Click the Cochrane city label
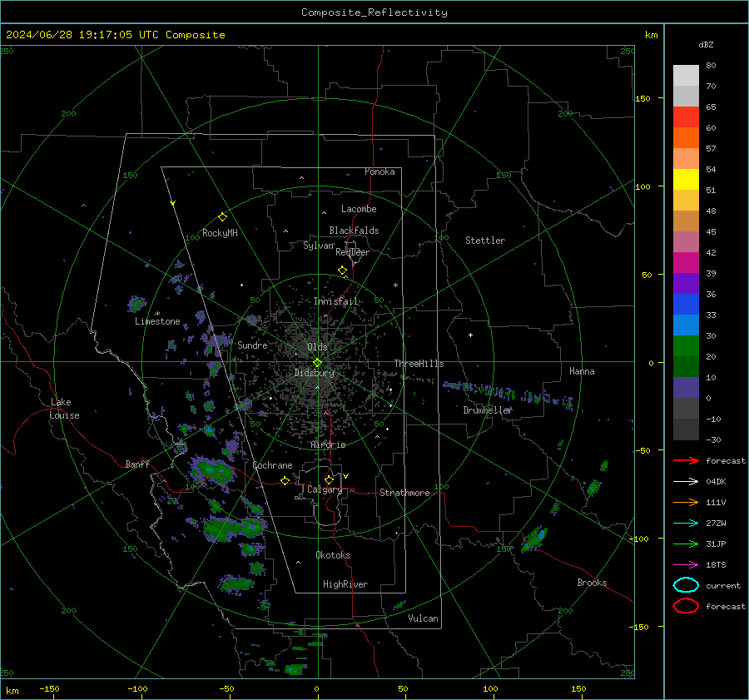This screenshot has height=700, width=749. click(272, 465)
